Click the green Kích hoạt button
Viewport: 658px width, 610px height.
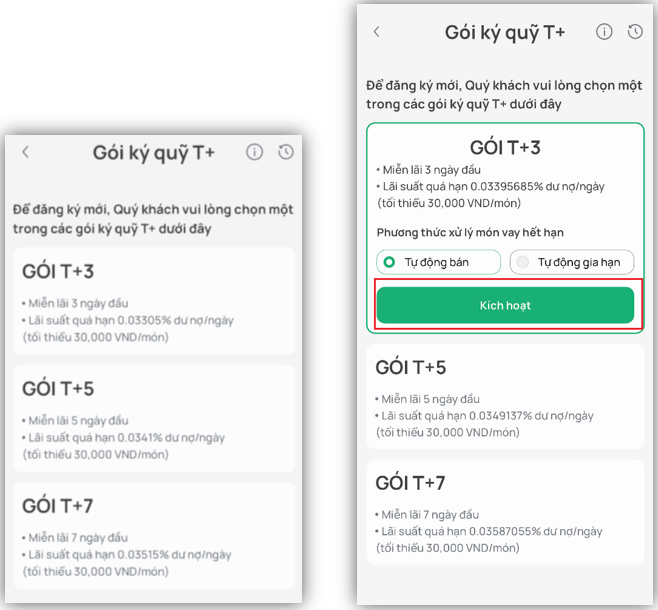[x=505, y=305]
